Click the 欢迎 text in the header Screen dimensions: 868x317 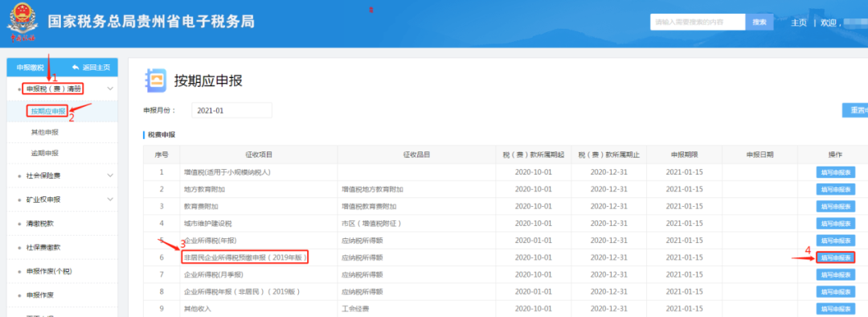[x=829, y=23]
